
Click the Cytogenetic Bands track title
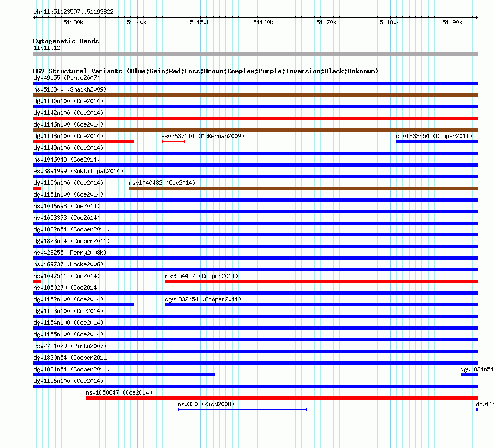(x=66, y=41)
